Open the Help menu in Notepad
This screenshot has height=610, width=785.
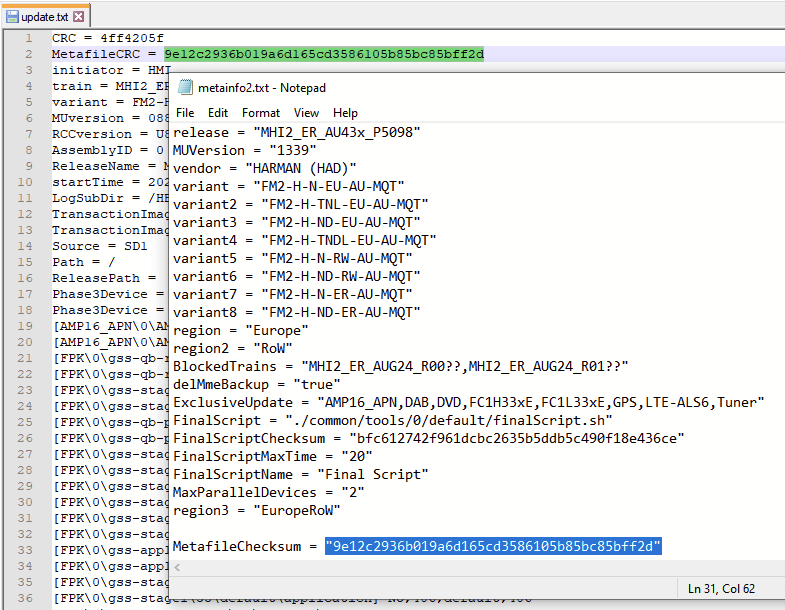pyautogui.click(x=345, y=113)
